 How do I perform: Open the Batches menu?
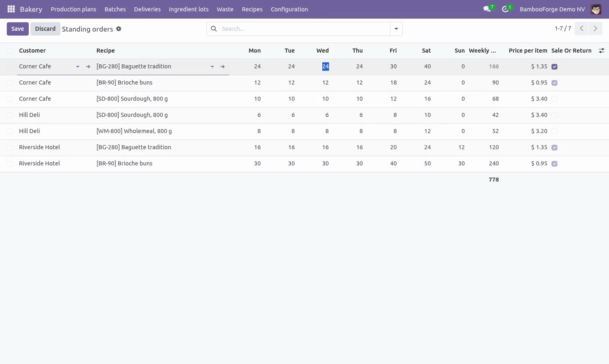coord(115,9)
